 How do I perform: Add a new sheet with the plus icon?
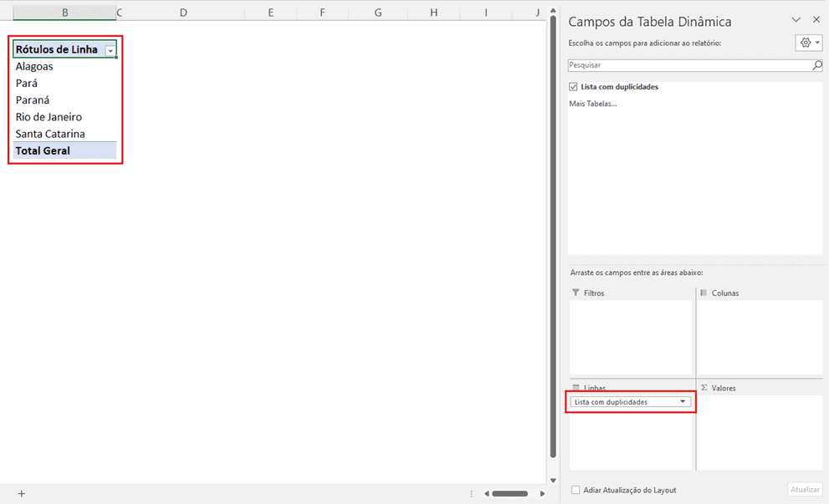coord(22,494)
